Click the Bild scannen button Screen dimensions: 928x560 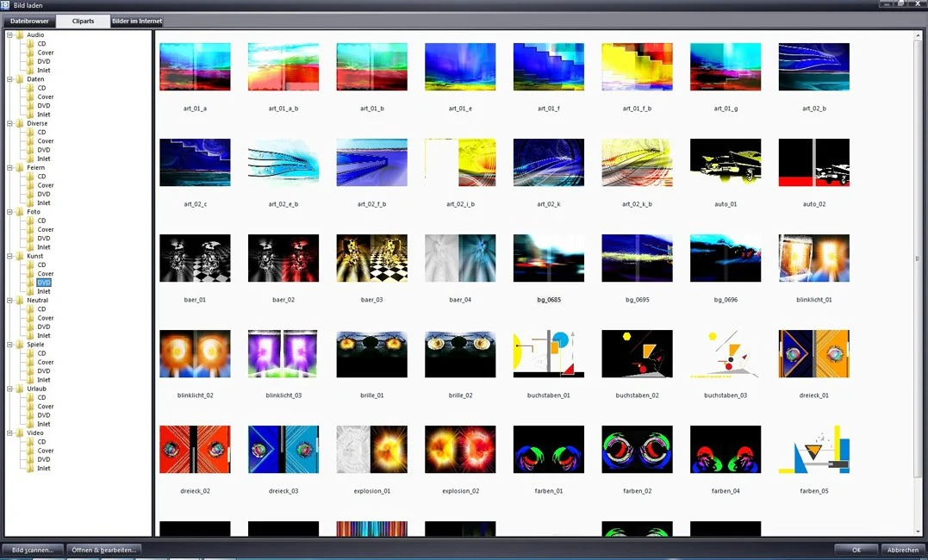click(x=33, y=550)
